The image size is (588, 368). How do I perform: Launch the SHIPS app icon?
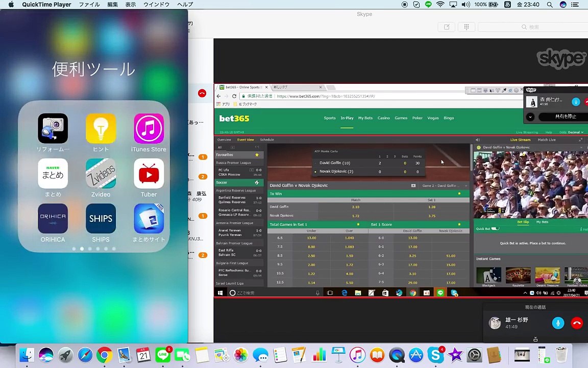(101, 219)
